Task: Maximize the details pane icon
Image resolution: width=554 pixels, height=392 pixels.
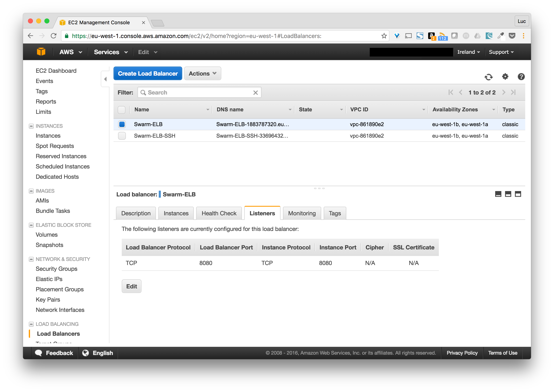Action: click(x=518, y=194)
